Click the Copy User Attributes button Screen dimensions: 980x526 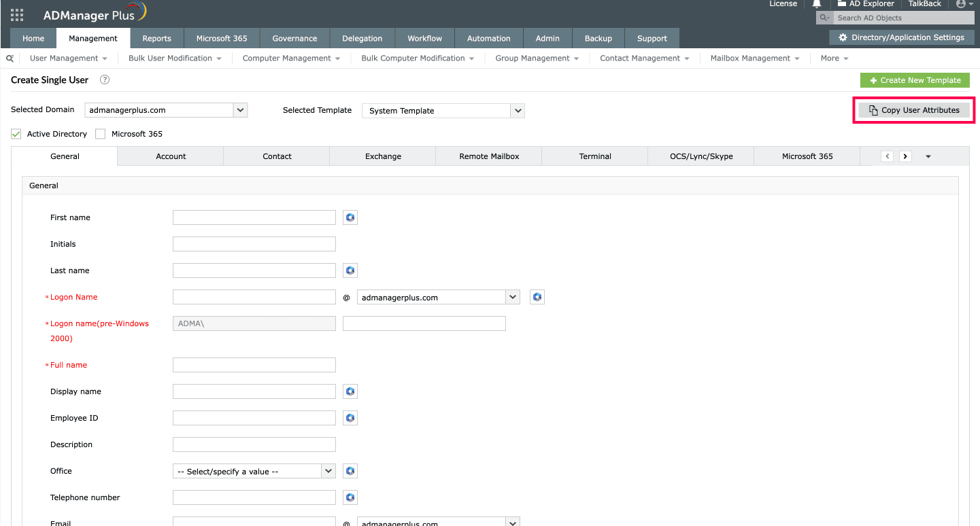pyautogui.click(x=914, y=110)
